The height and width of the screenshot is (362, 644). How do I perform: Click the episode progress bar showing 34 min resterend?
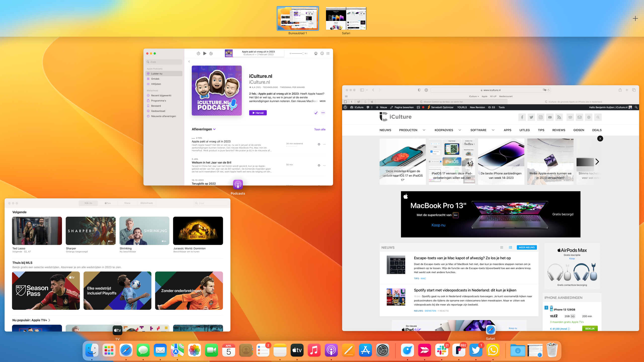pos(292,146)
